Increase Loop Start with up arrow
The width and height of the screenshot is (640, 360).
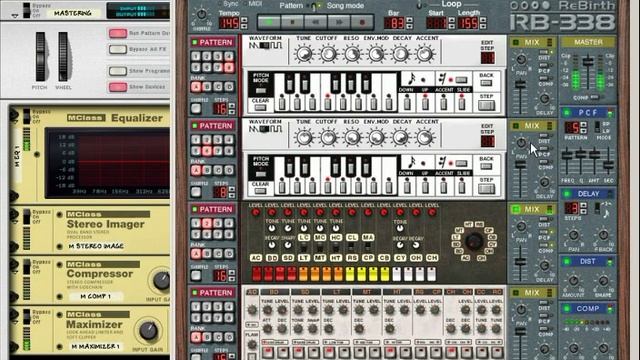451,20
